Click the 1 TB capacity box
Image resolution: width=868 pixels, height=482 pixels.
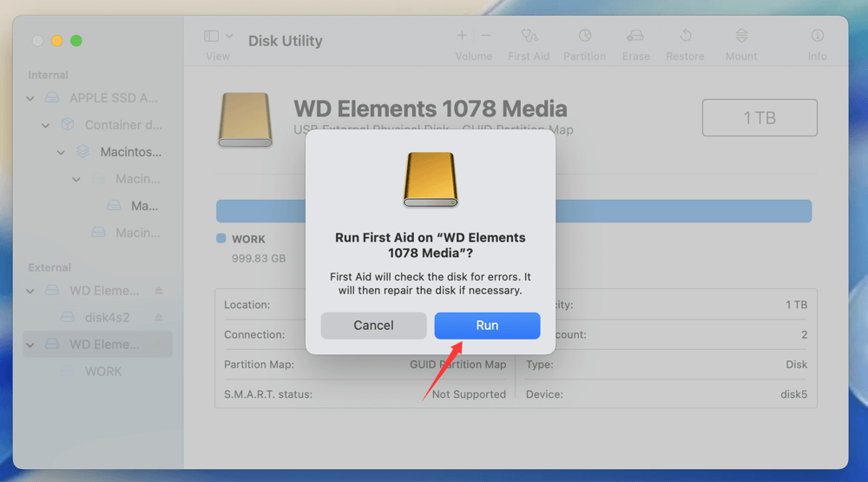(x=759, y=117)
